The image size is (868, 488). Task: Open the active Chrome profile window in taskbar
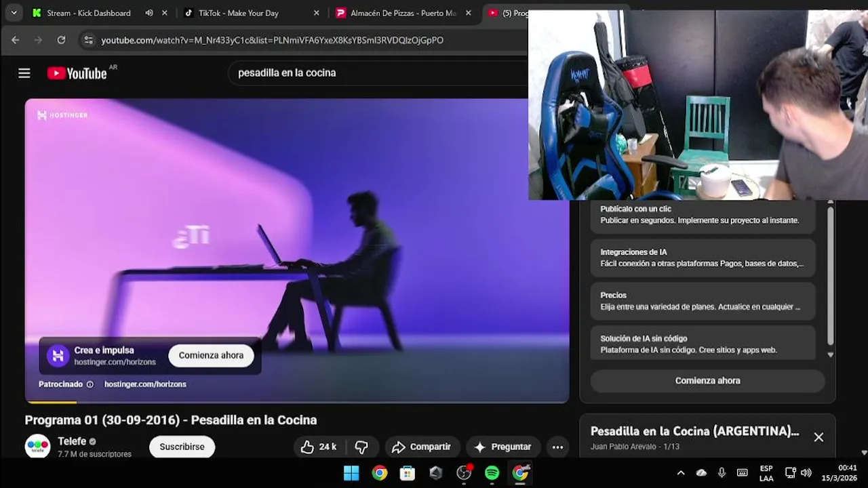520,473
